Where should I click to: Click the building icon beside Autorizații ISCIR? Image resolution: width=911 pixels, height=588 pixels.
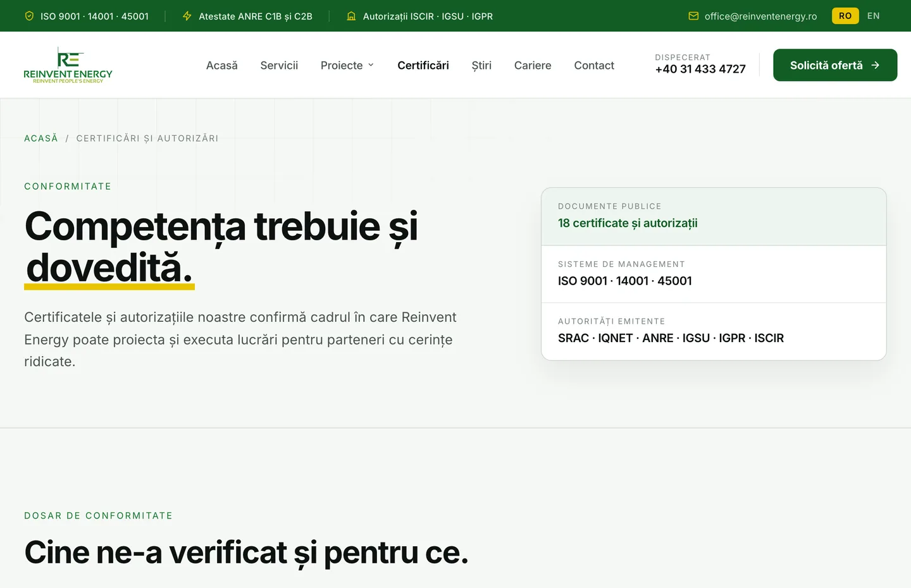tap(351, 16)
